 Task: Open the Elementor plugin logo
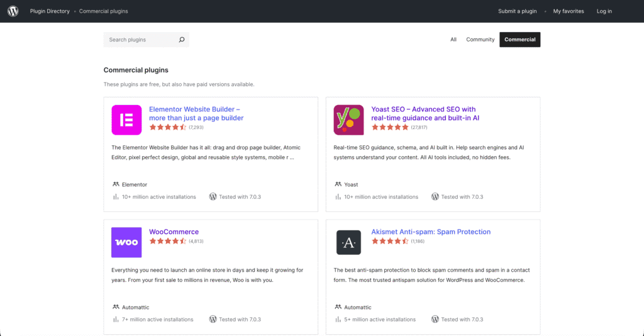pyautogui.click(x=126, y=120)
